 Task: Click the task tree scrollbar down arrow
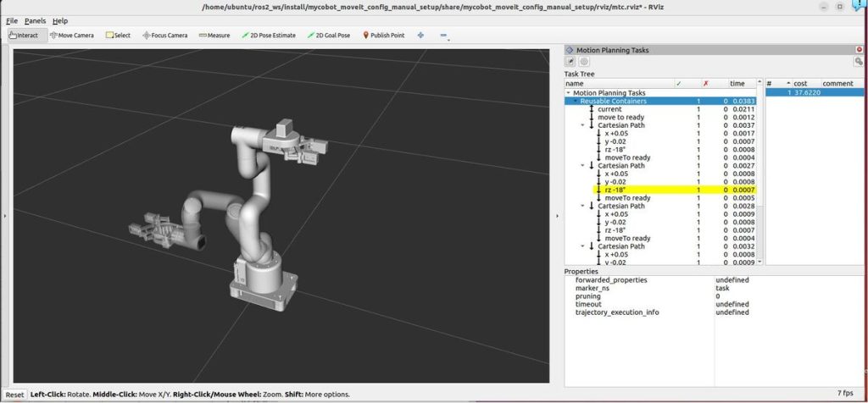(x=759, y=262)
